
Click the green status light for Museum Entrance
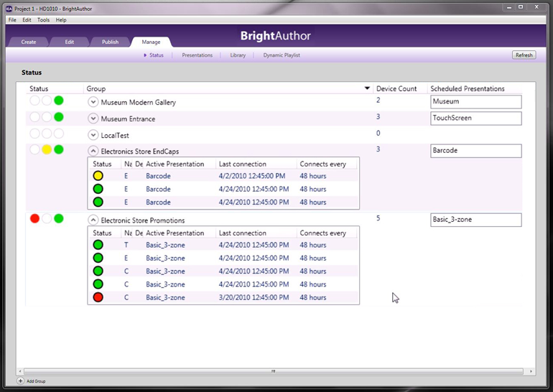[59, 117]
